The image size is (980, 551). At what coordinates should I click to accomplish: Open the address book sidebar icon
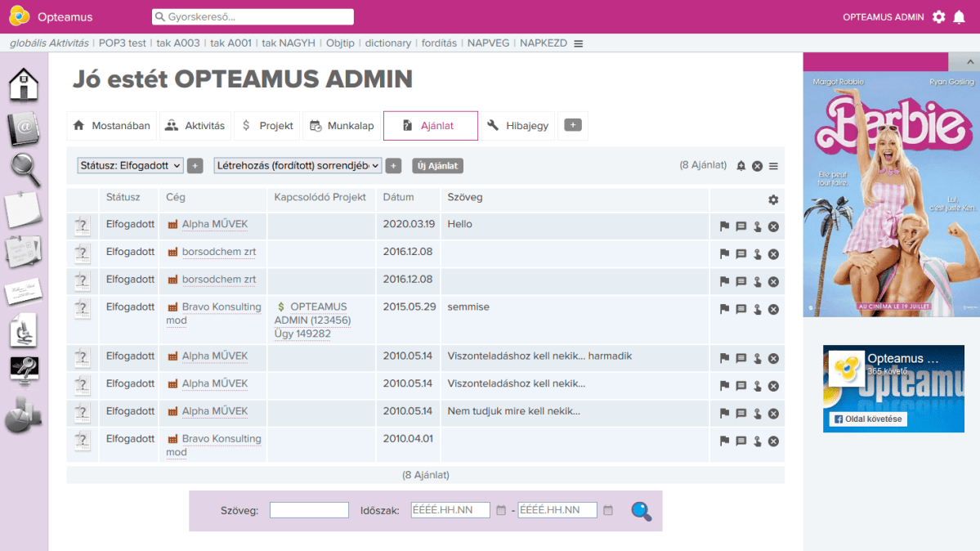tap(24, 128)
